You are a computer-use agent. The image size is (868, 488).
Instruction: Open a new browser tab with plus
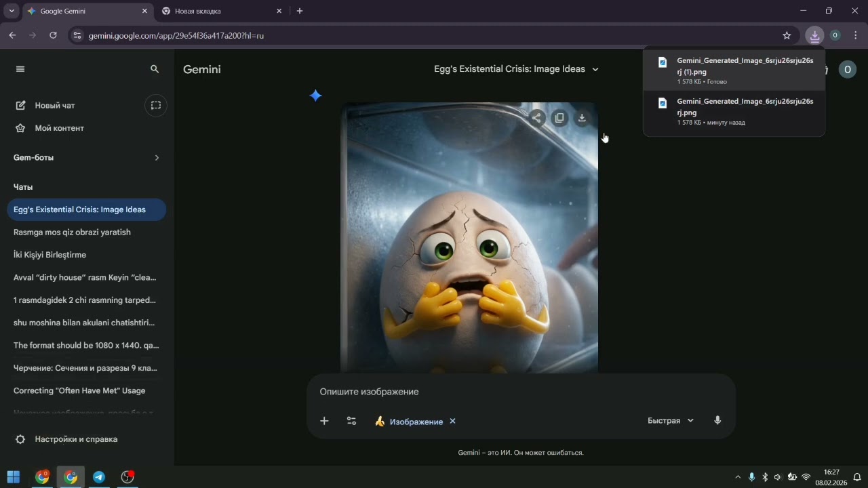(300, 11)
